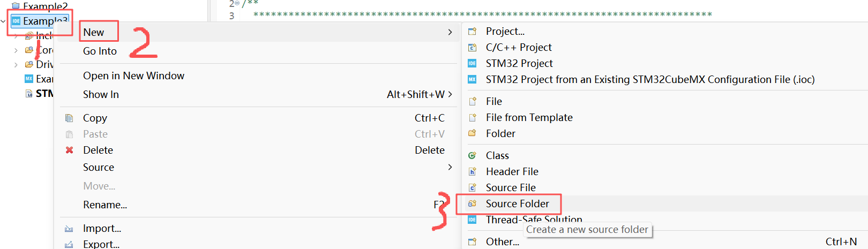
Task: Expand the Drivers folder node
Action: (x=16, y=64)
